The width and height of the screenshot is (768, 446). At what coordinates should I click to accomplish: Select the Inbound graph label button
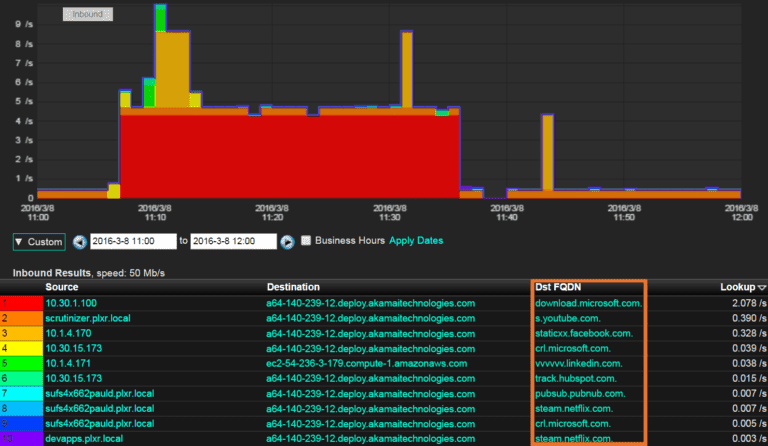[88, 14]
